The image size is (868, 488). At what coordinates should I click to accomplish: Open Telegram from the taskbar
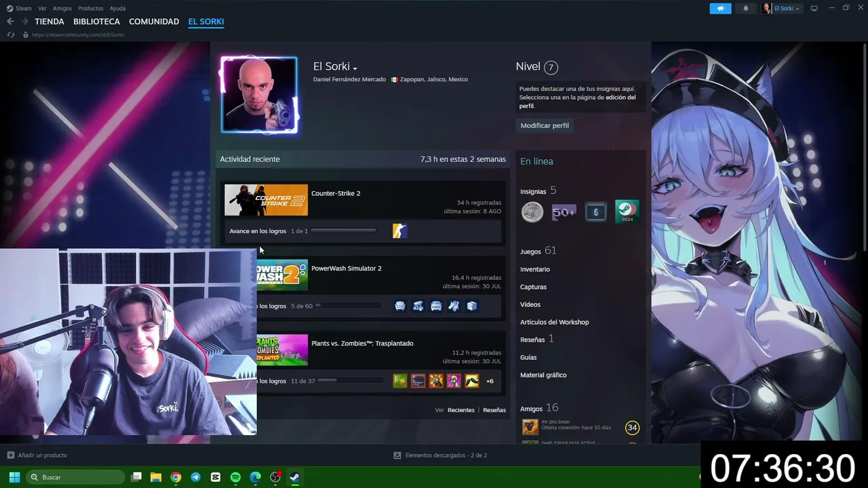coord(195,477)
